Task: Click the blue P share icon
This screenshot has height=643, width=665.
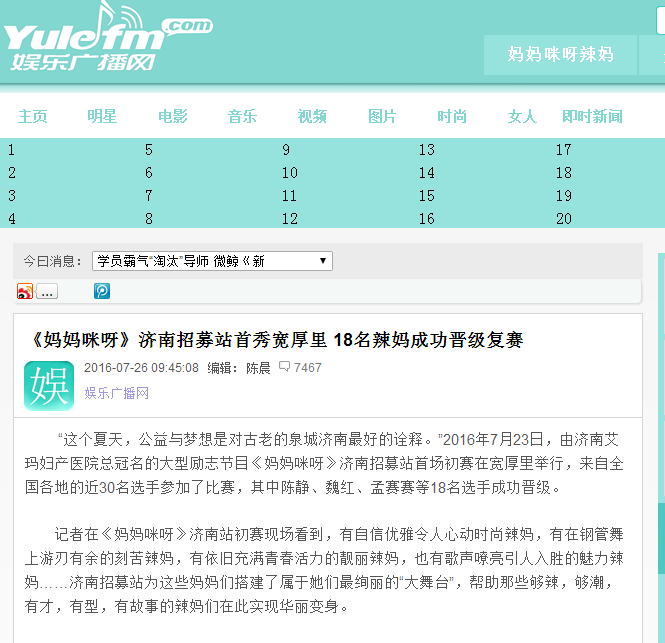Action: tap(102, 291)
